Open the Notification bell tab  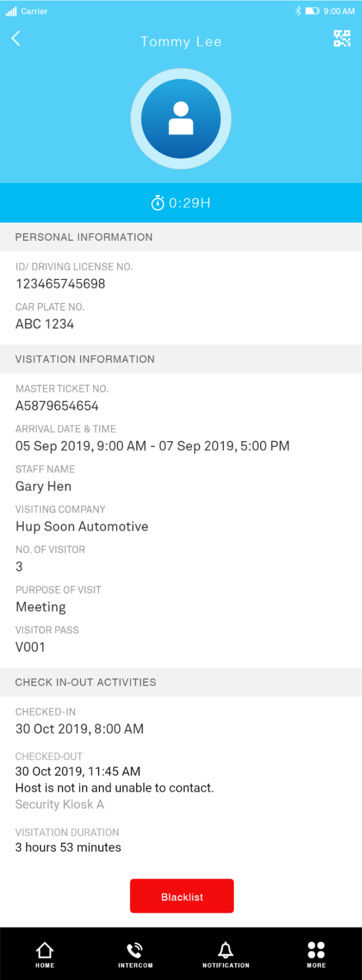point(226,954)
